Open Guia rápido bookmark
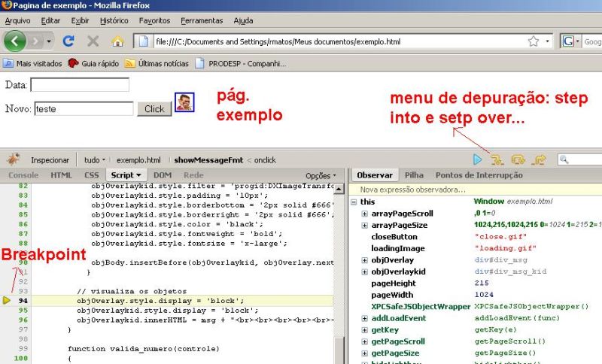Image resolution: width=602 pixels, height=364 pixels. (x=93, y=63)
